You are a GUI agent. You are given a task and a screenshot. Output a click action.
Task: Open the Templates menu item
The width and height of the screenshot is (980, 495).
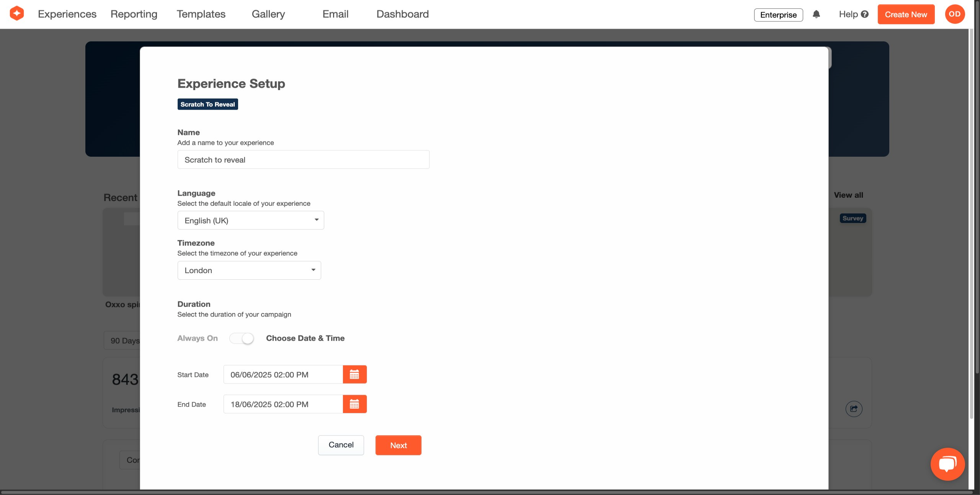click(x=201, y=14)
